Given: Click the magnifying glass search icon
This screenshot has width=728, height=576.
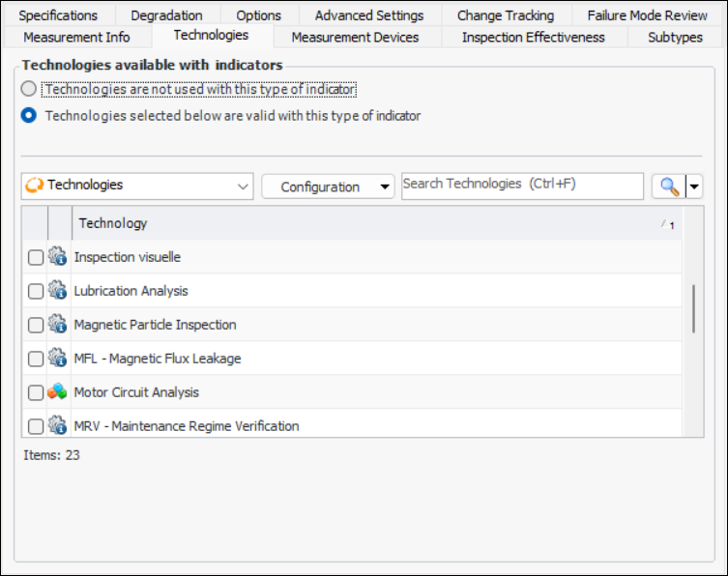Looking at the screenshot, I should click(x=669, y=187).
